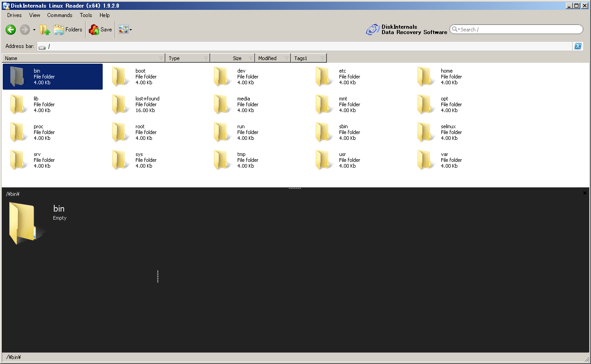Select the mnt folder

358,104
